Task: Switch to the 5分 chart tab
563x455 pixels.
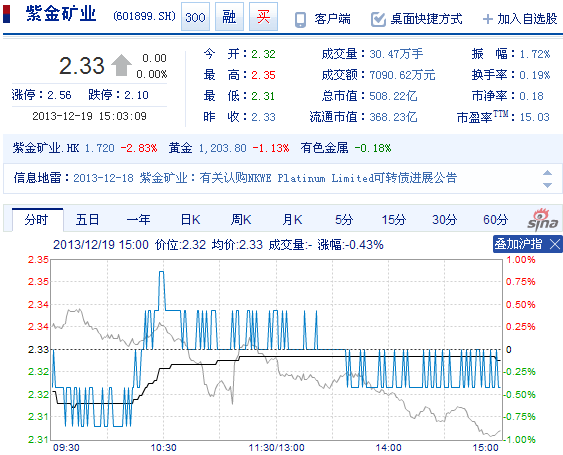Action: click(344, 220)
